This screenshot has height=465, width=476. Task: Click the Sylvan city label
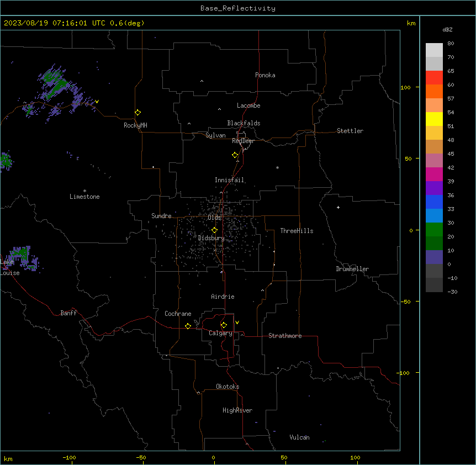point(215,135)
